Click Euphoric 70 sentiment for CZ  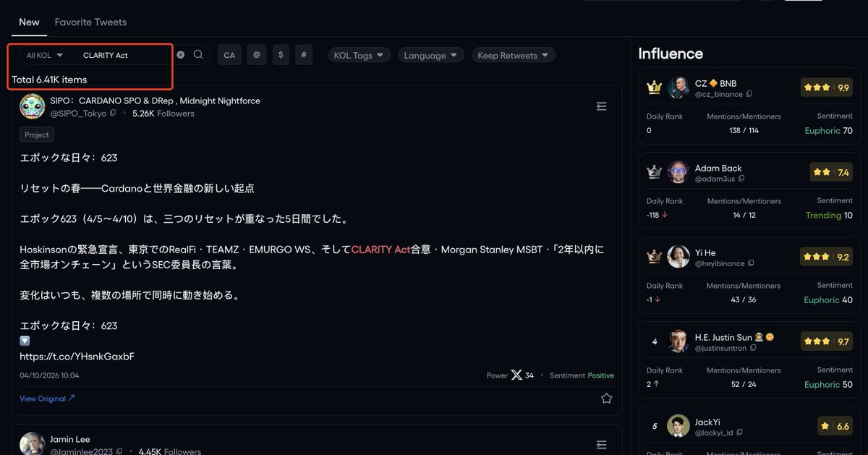pos(829,131)
